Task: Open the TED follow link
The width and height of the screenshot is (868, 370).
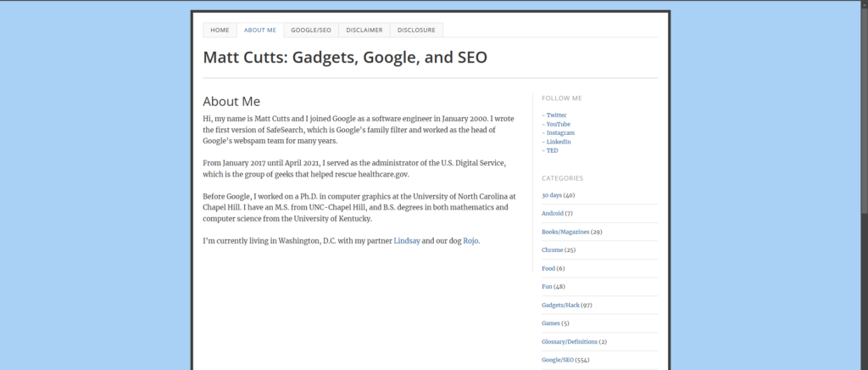Action: pos(552,151)
